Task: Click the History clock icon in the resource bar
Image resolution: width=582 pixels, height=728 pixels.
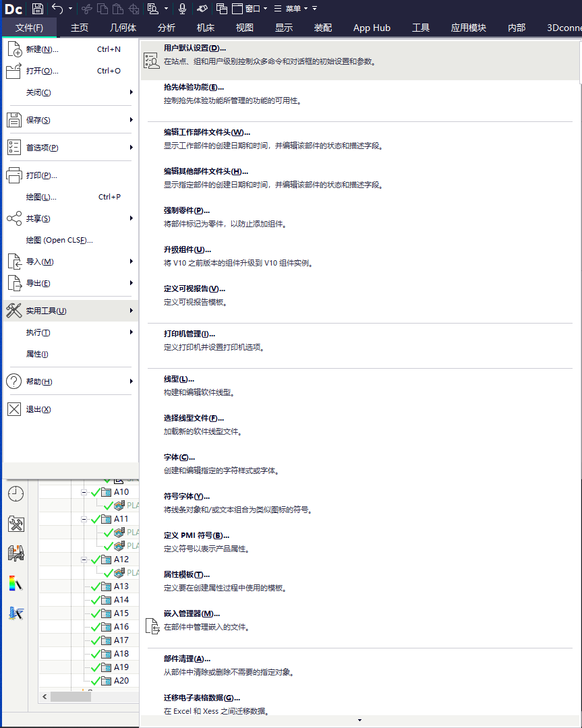Action: pyautogui.click(x=16, y=493)
